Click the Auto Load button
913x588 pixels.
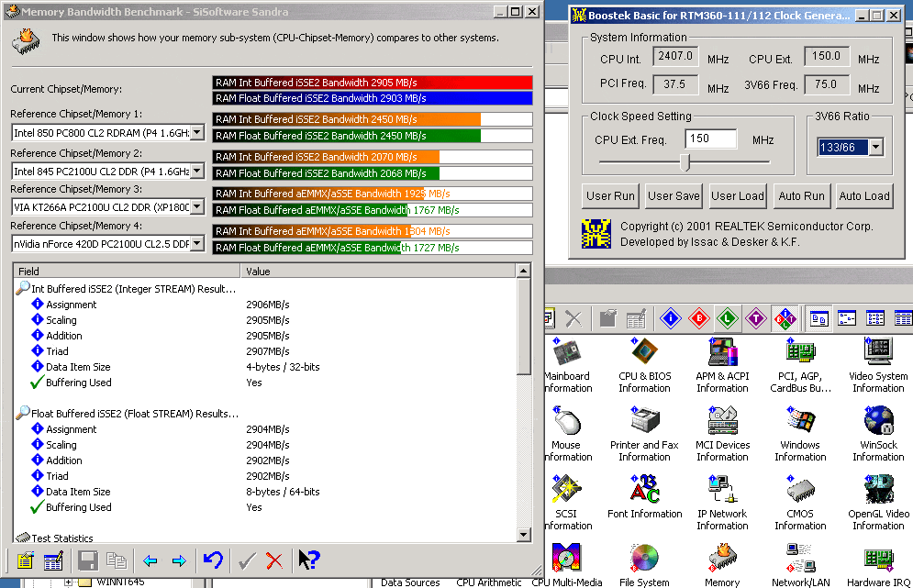(864, 196)
